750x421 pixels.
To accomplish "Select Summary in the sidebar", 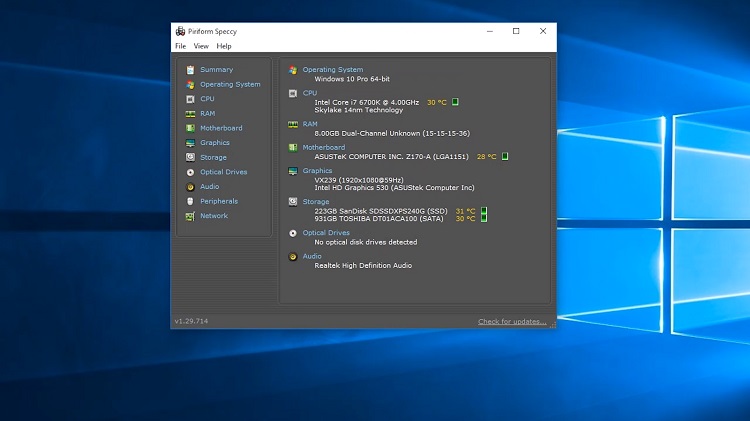I will point(217,69).
